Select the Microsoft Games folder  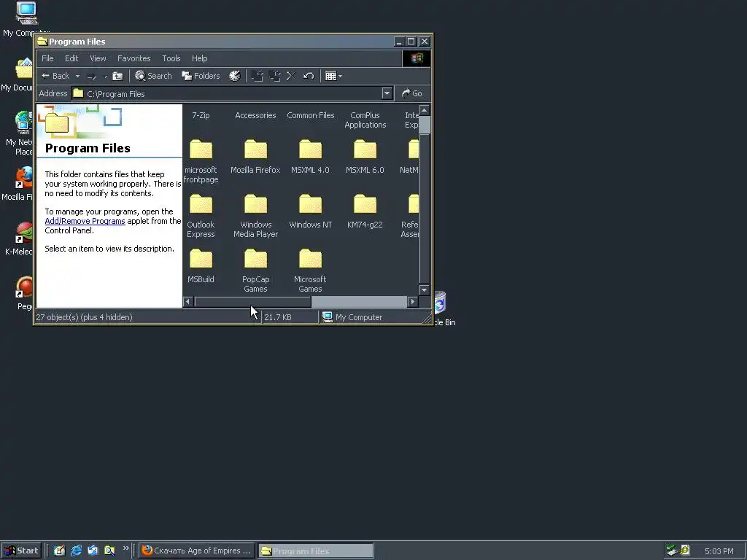tap(310, 271)
